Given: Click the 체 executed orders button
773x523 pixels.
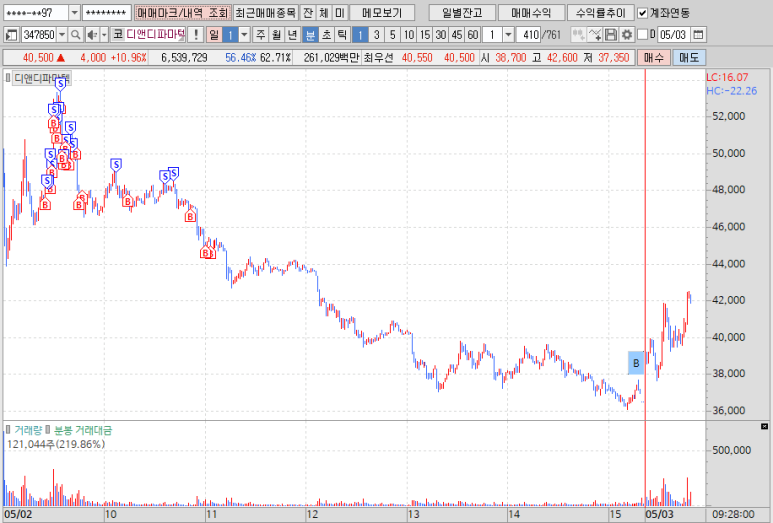Looking at the screenshot, I should point(324,13).
